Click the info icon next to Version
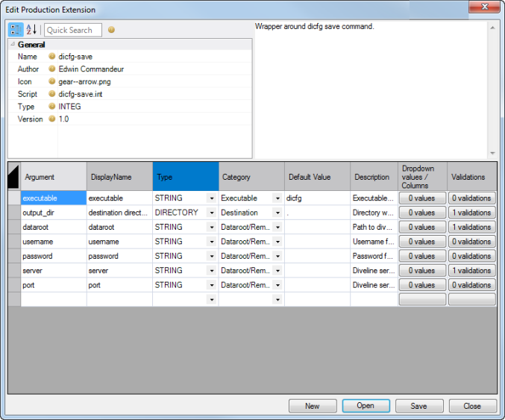Viewport: 505px width, 420px height. [52, 119]
